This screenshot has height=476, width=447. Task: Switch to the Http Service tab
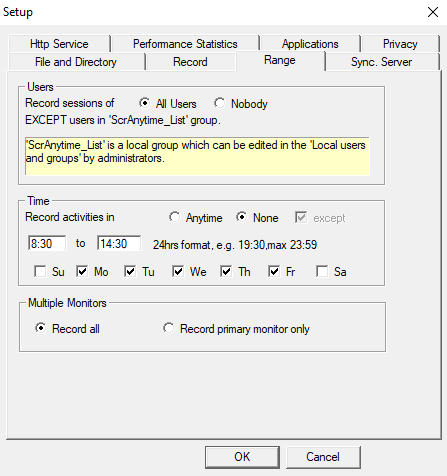59,44
